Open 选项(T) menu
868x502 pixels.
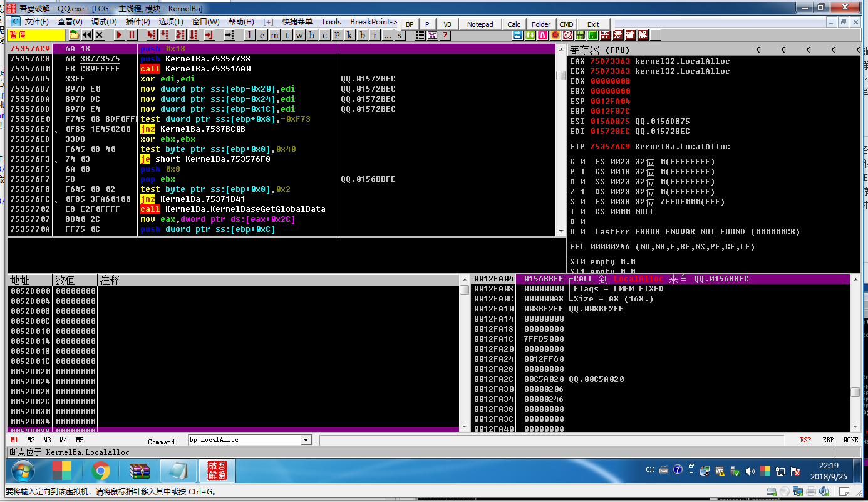click(x=171, y=22)
